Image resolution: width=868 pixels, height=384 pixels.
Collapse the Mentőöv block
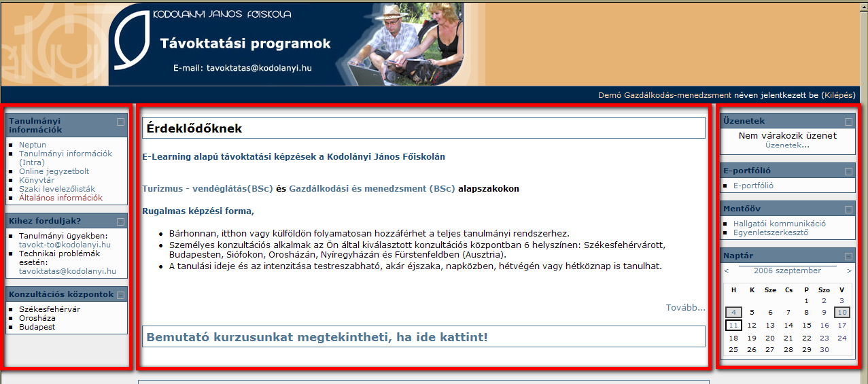click(848, 209)
